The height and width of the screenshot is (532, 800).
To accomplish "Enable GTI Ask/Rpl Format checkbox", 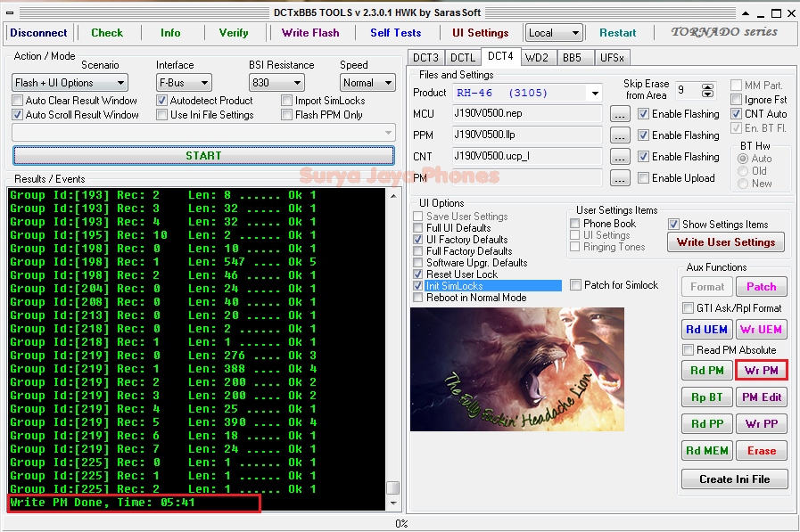I will click(688, 307).
